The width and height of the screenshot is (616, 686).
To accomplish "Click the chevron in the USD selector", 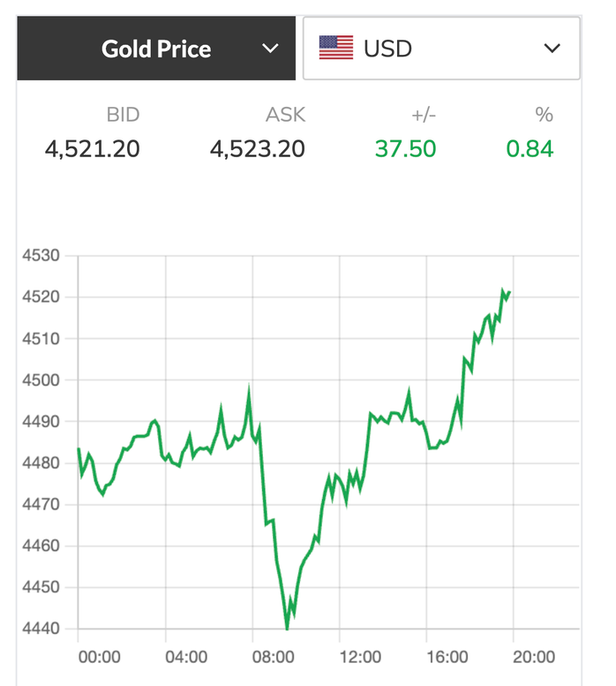I will [552, 49].
